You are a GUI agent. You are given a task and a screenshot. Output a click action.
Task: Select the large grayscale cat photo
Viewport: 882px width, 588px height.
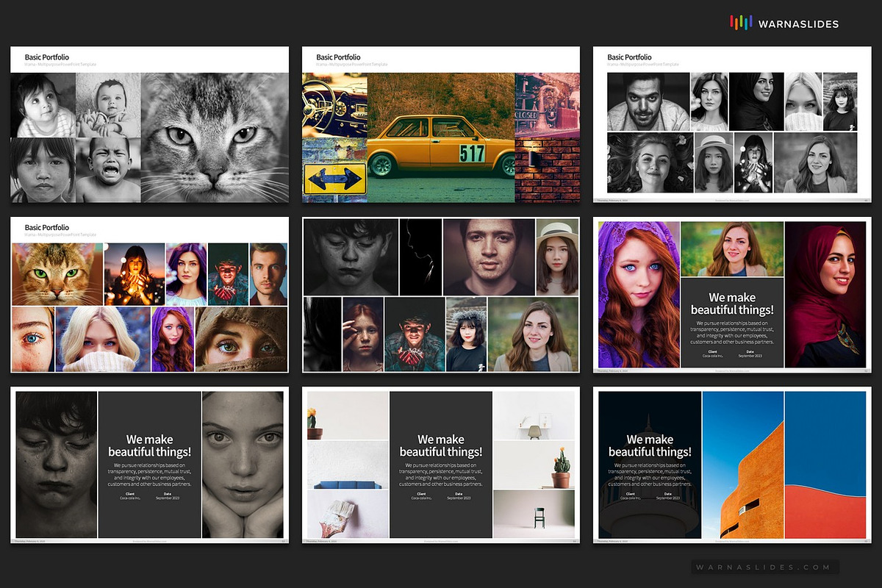click(x=215, y=137)
